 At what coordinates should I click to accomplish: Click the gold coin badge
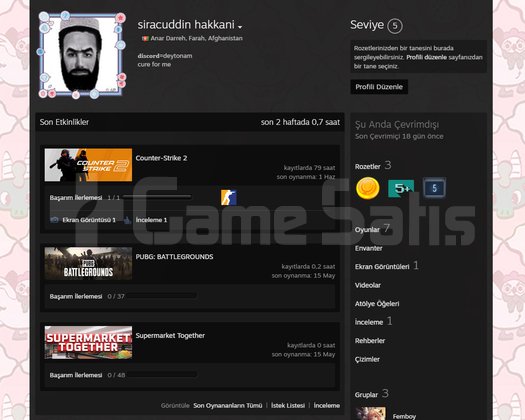(x=368, y=188)
